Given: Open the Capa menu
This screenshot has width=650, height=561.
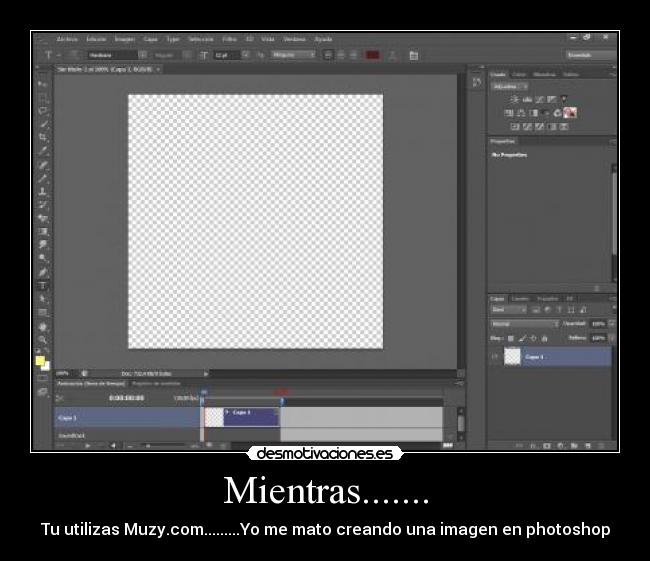Looking at the screenshot, I should 150,39.
